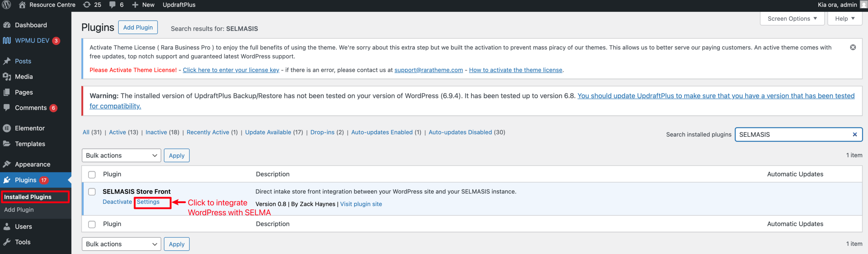The height and width of the screenshot is (254, 868).
Task: Open the Elementor sidebar icon
Action: [7, 128]
